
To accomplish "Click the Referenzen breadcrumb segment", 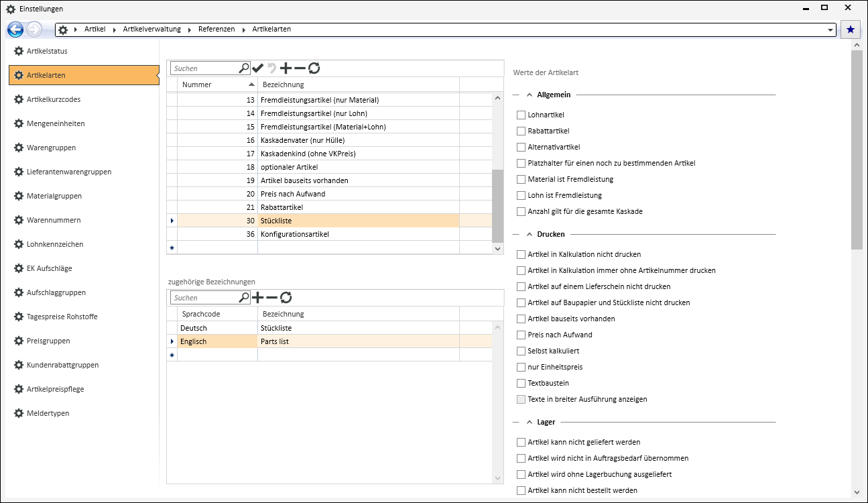I will coord(216,30).
